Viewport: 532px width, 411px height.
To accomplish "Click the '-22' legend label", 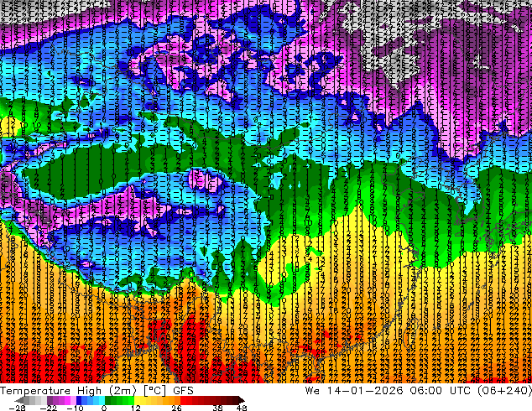I will [x=49, y=408].
